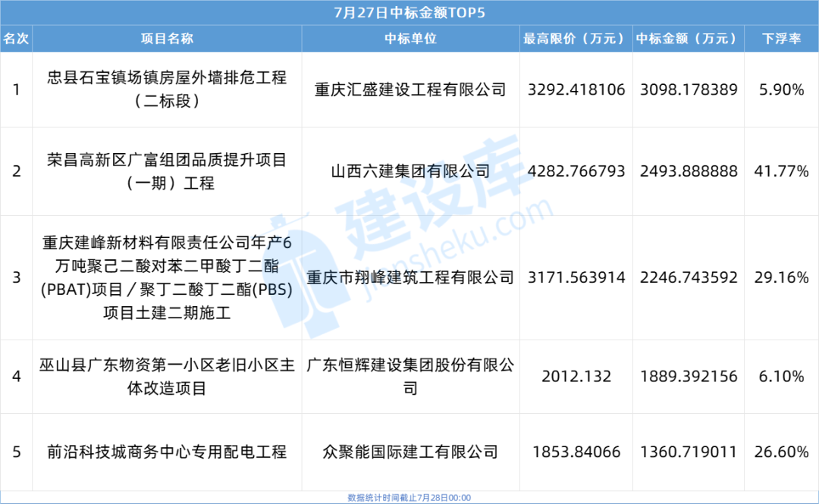Image resolution: width=819 pixels, height=504 pixels.
Task: Select the 名次 column header
Action: click(16, 39)
